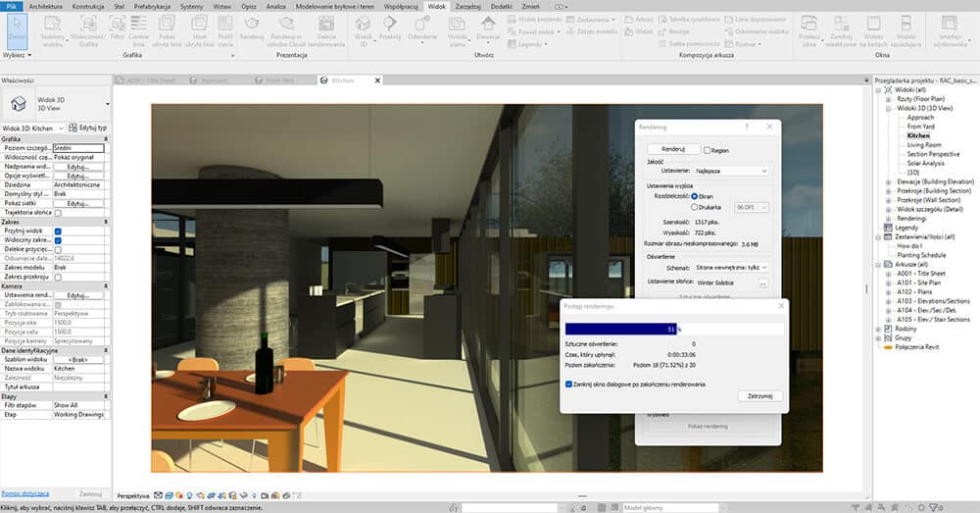The image size is (980, 513).
Task: Click the Edytuj typ icon button
Action: (73, 128)
